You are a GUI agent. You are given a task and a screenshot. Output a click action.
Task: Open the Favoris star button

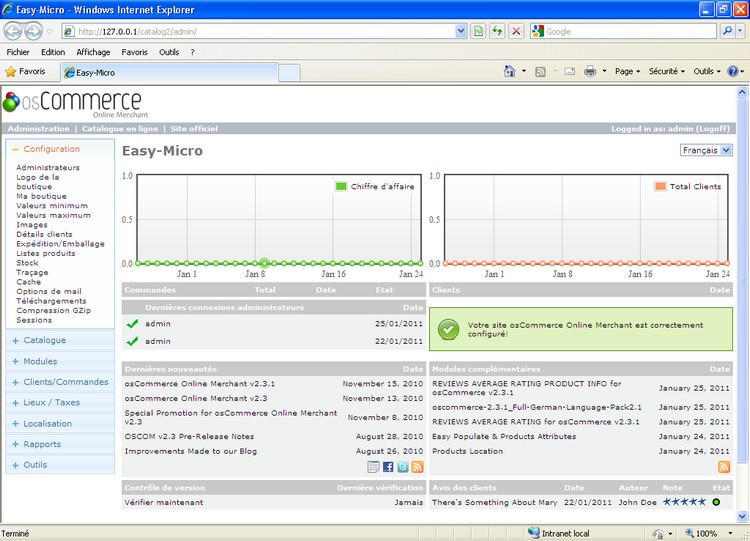25,71
